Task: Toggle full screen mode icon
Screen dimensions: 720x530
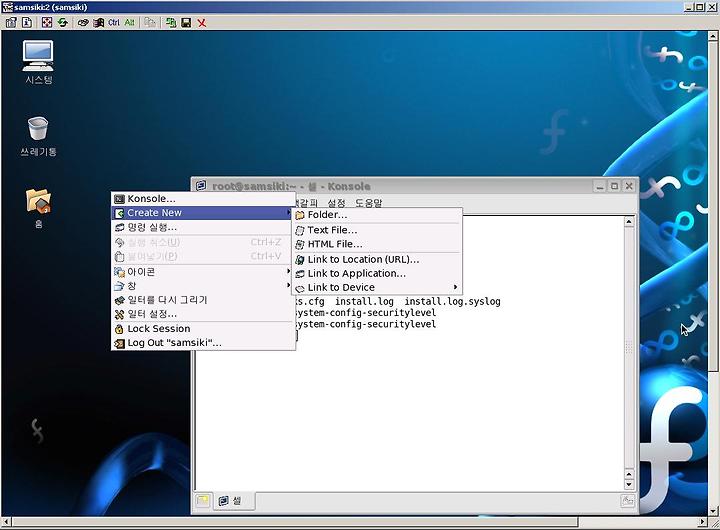Action: [x=47, y=22]
